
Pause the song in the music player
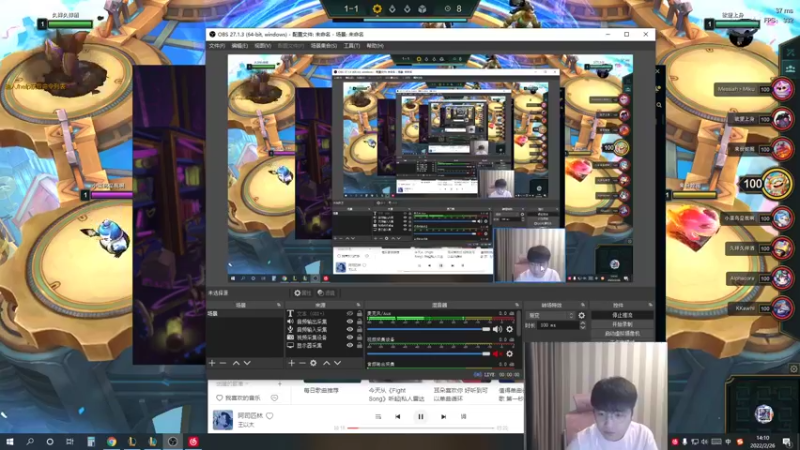420,417
